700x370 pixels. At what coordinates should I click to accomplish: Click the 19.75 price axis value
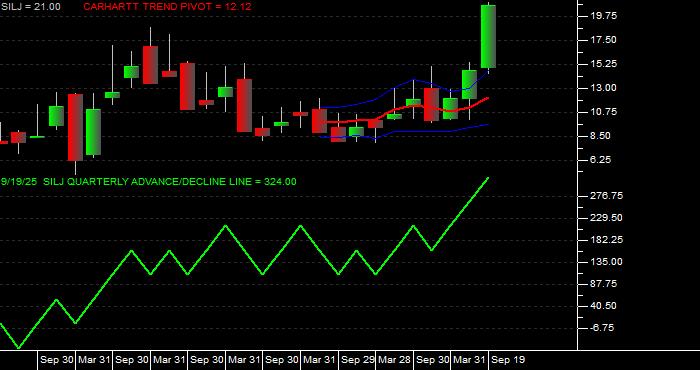click(603, 16)
